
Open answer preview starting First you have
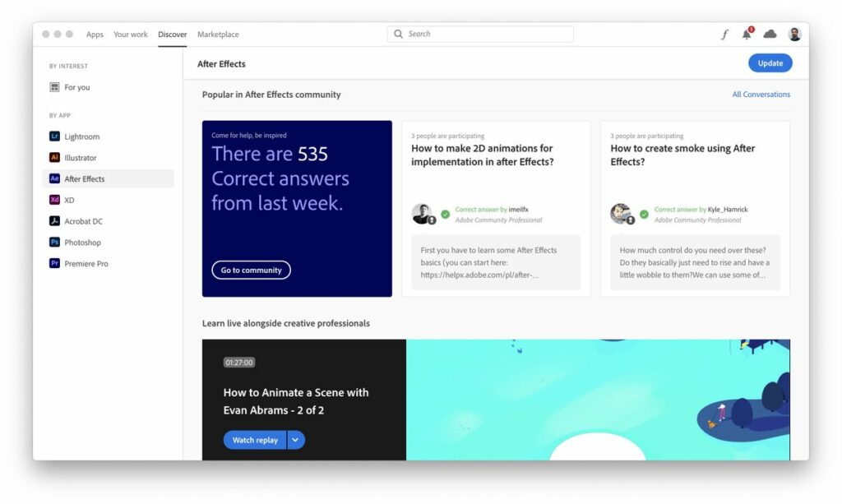pyautogui.click(x=496, y=262)
